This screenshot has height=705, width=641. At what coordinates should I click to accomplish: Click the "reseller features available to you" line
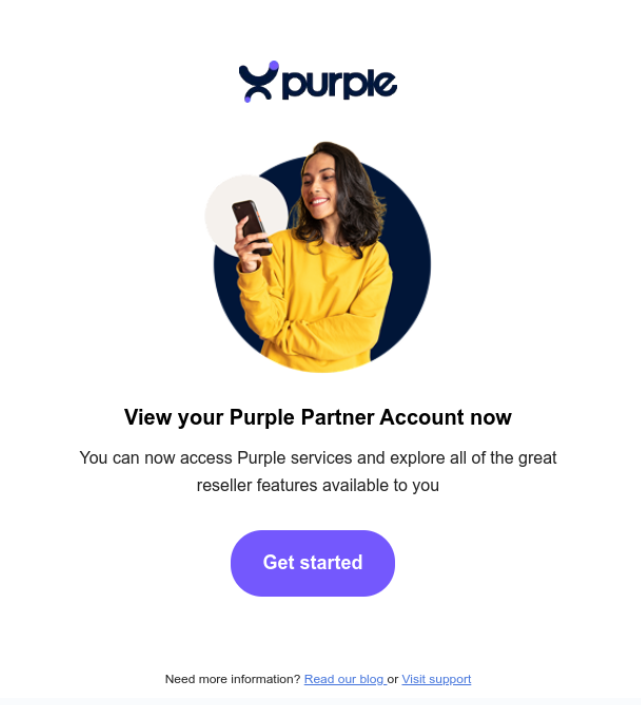click(x=318, y=486)
